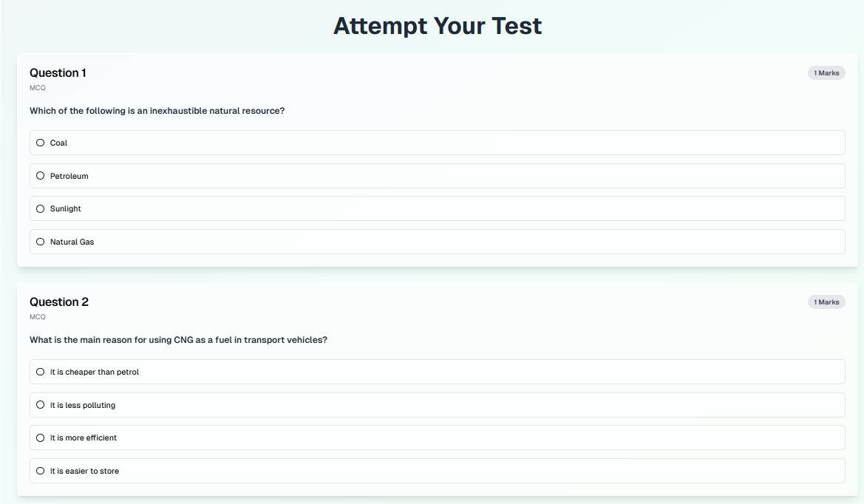Click the Question 1 heading
Screen dimensions: 864x504
(x=58, y=72)
